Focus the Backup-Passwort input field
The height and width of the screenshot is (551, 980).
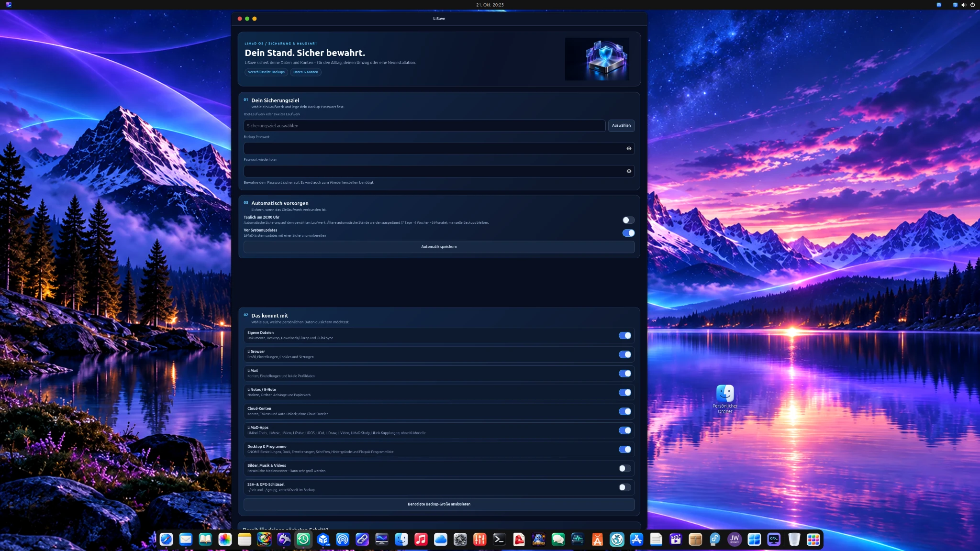[439, 148]
